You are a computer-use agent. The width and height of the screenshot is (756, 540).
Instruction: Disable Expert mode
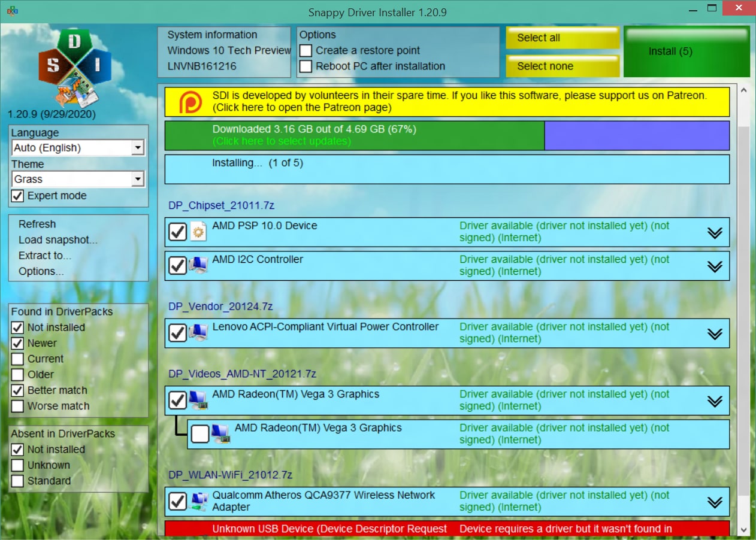click(x=18, y=196)
